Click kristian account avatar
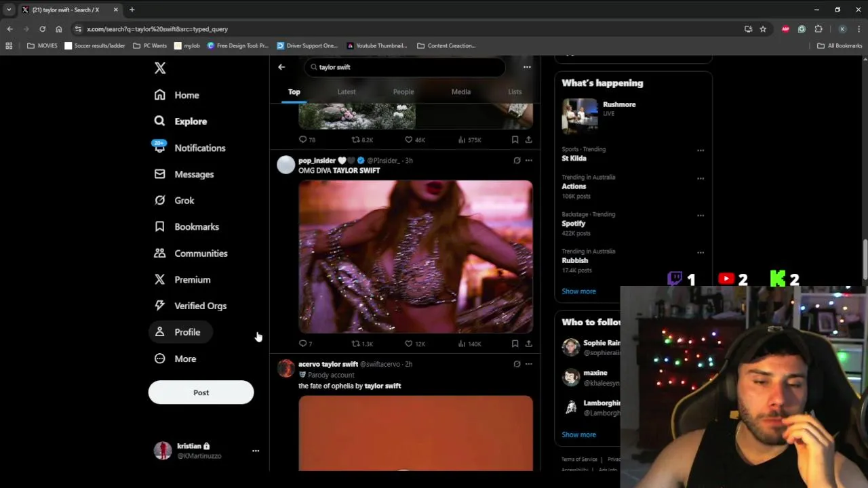868x488 pixels. [163, 451]
